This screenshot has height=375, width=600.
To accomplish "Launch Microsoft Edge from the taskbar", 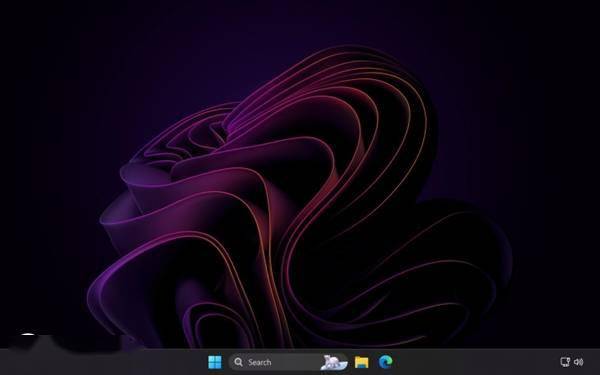I will 385,362.
